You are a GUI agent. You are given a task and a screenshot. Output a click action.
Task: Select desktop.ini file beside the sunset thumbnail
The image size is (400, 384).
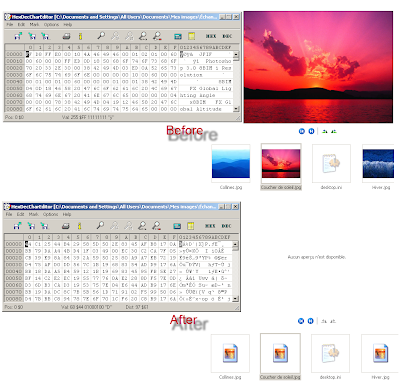click(331, 163)
